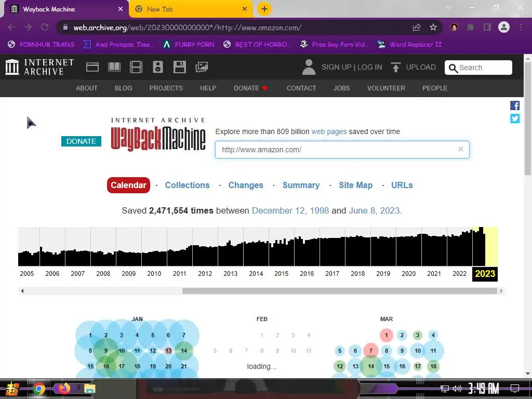Open the Texts (book) icon

click(x=114, y=67)
